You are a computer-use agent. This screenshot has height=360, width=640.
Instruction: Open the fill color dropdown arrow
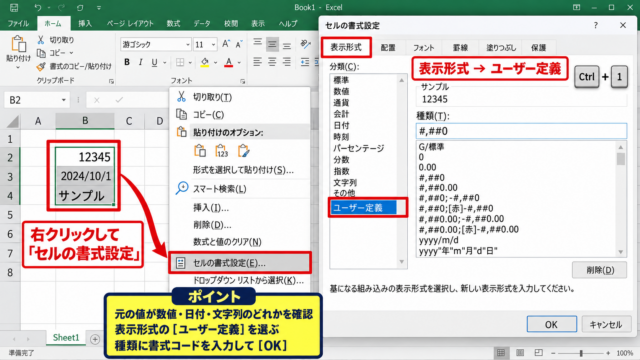click(x=216, y=62)
